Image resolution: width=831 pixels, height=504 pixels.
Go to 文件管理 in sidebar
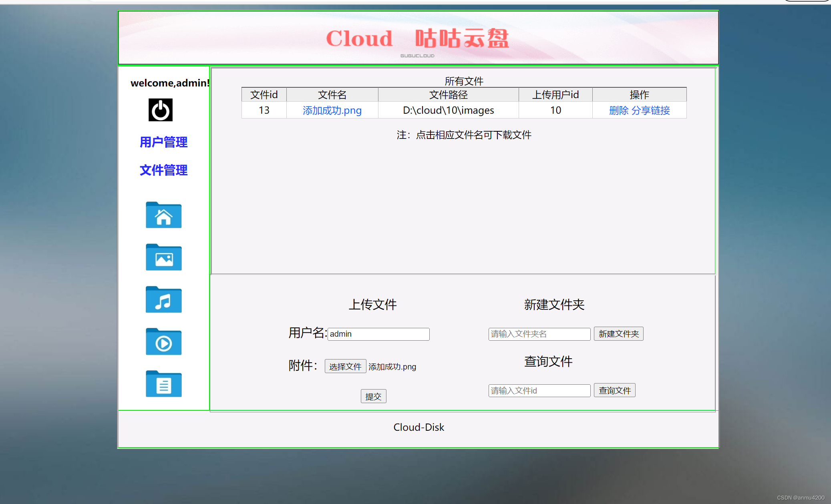(x=163, y=170)
